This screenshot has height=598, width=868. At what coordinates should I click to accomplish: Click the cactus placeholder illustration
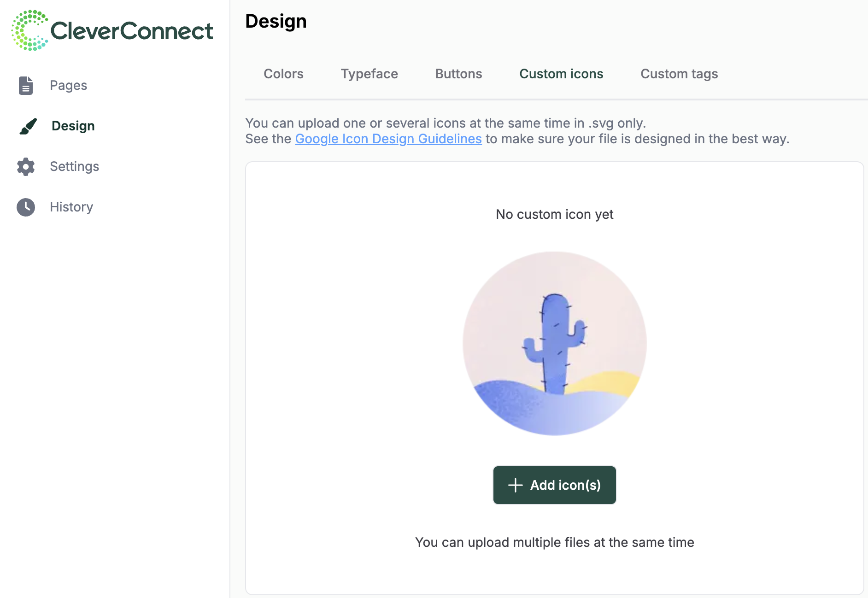point(554,344)
